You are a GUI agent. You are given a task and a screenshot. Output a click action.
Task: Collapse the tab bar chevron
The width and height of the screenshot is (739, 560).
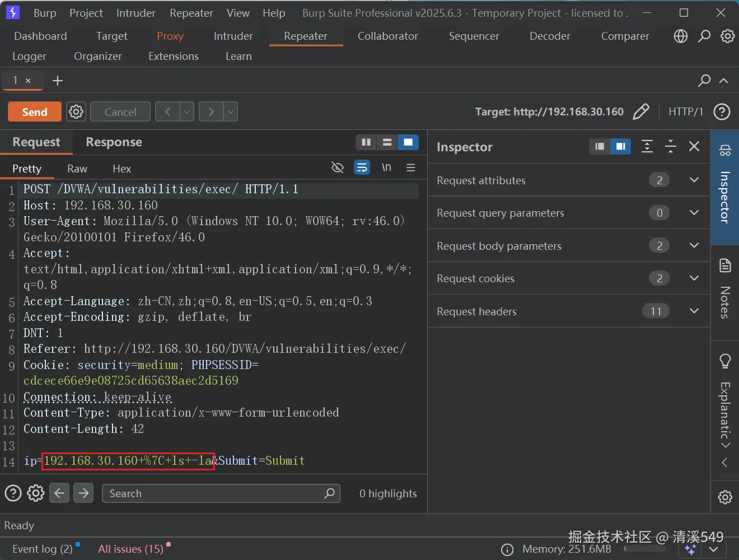(x=724, y=81)
